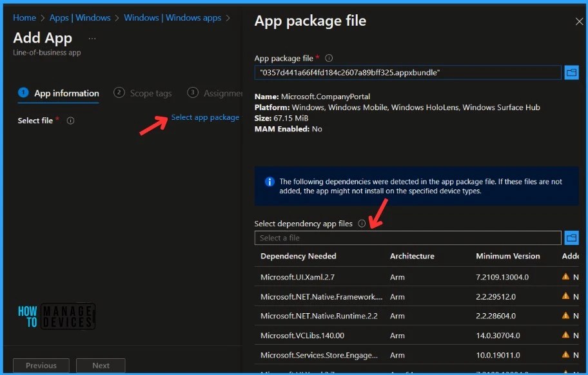
Task: Switch to the Scope tags tab
Action: (x=150, y=93)
